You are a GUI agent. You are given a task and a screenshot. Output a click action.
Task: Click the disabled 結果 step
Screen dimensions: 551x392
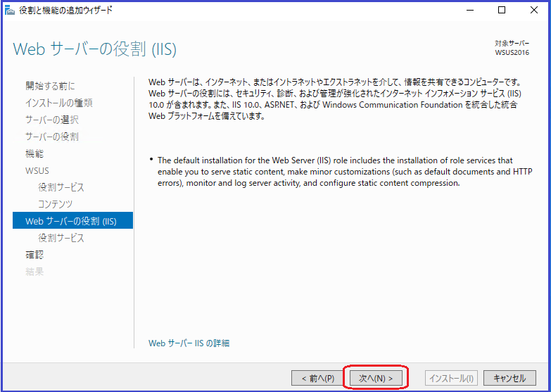pos(34,272)
